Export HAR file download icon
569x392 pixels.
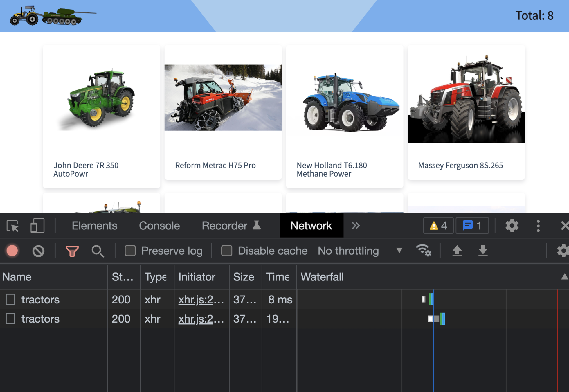click(x=483, y=251)
